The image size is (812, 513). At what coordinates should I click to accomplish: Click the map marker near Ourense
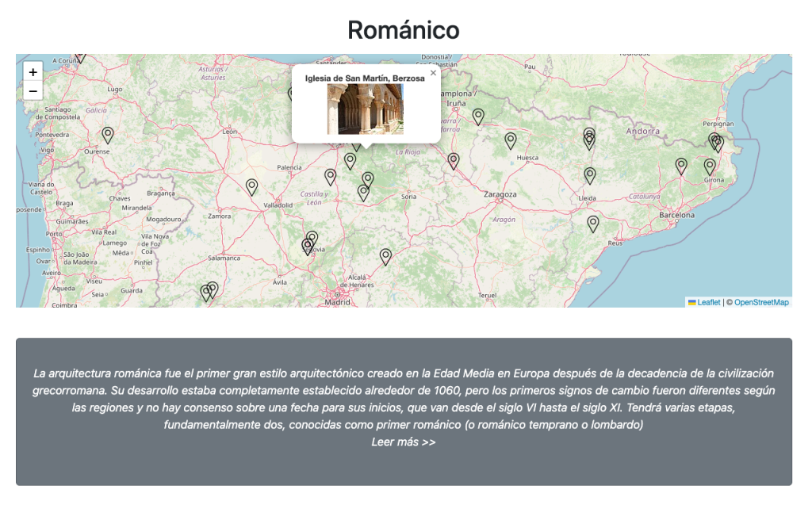(x=108, y=135)
